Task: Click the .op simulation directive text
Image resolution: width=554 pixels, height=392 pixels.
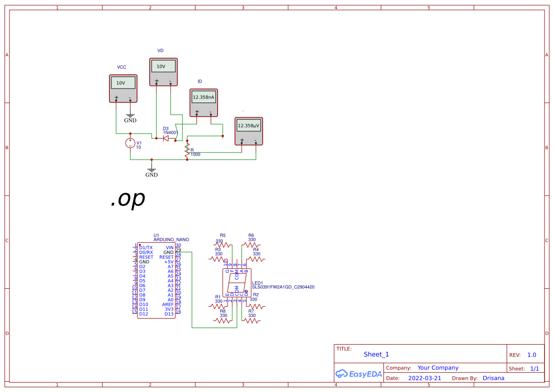Action: [x=129, y=199]
